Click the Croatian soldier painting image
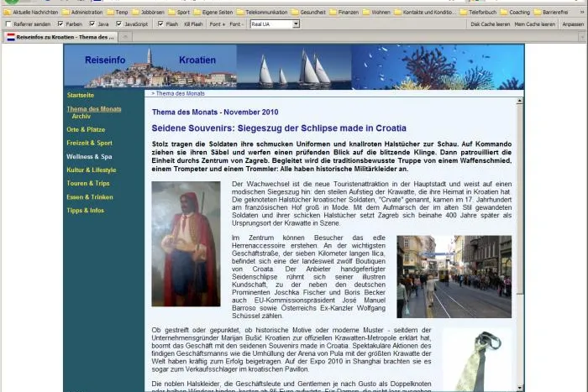Viewport: 588px width, 392px height. click(x=186, y=244)
